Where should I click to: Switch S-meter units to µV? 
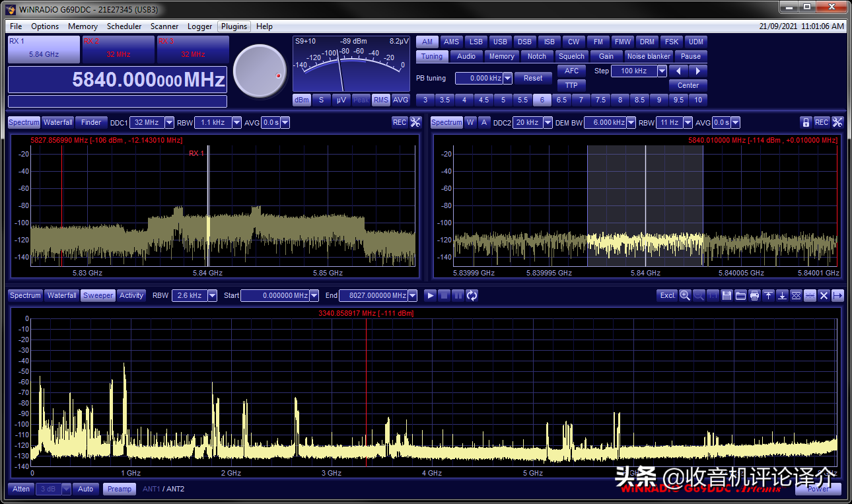click(341, 100)
